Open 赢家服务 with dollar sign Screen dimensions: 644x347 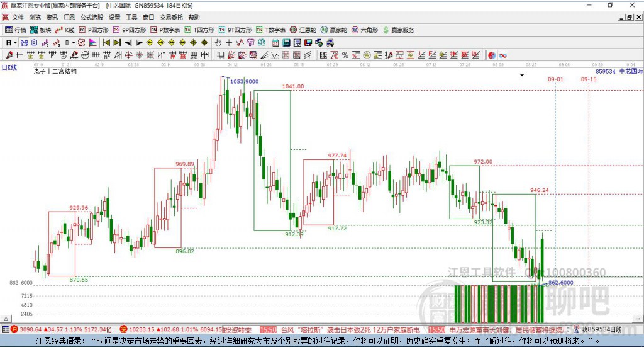pyautogui.click(x=398, y=30)
